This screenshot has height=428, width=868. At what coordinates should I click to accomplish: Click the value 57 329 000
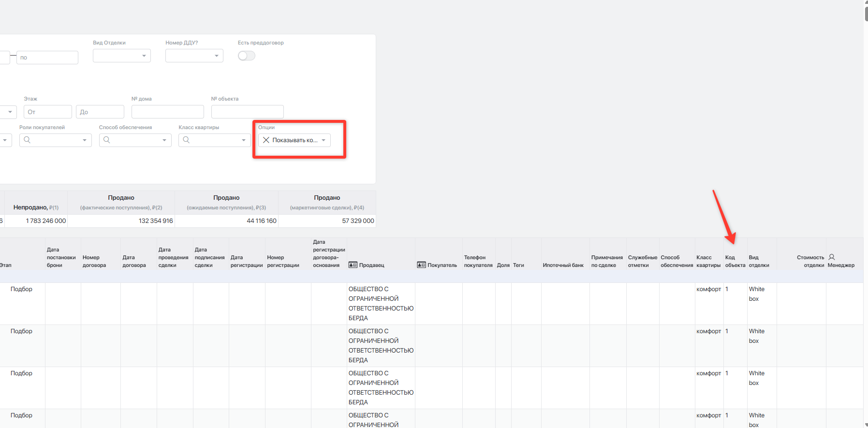point(358,221)
